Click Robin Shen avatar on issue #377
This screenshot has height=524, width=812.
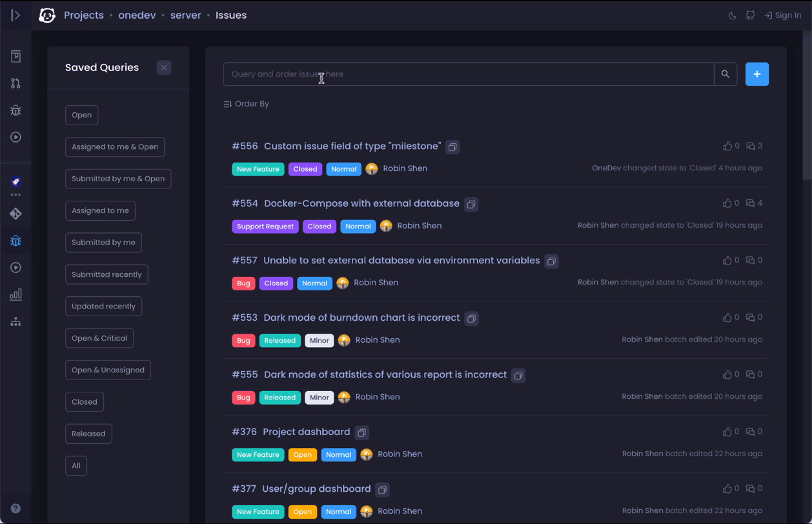367,512
